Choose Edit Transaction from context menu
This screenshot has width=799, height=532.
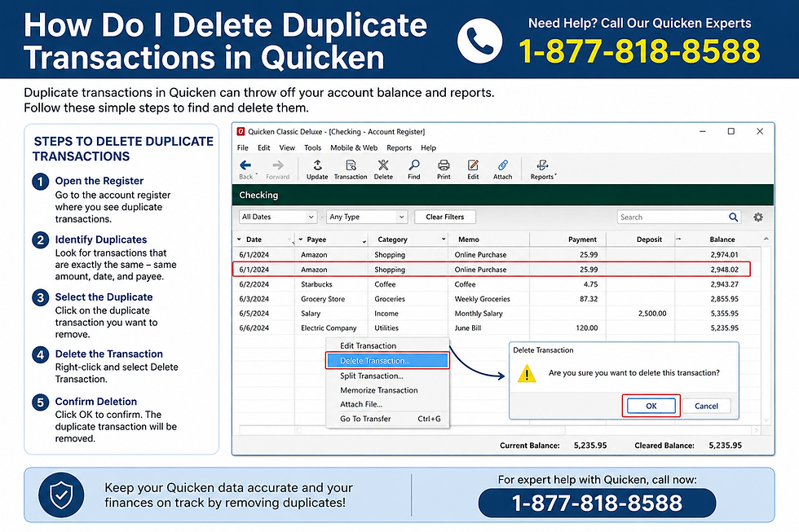[x=388, y=345]
